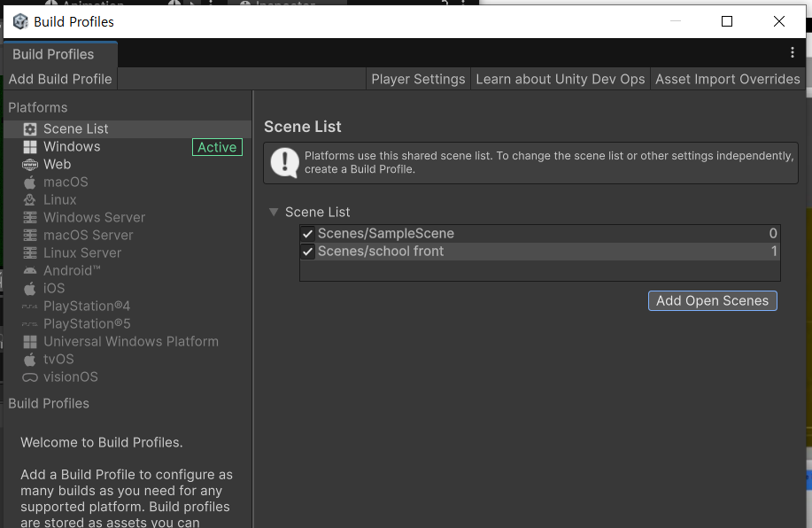Screen dimensions: 812x528
Task: Select the Linux Server platform
Action: (128, 252)
